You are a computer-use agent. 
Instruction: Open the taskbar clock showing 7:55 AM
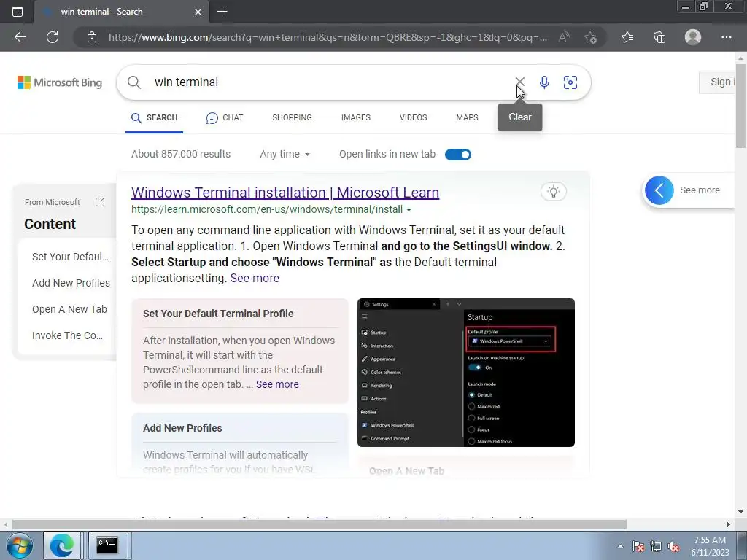tap(710, 546)
